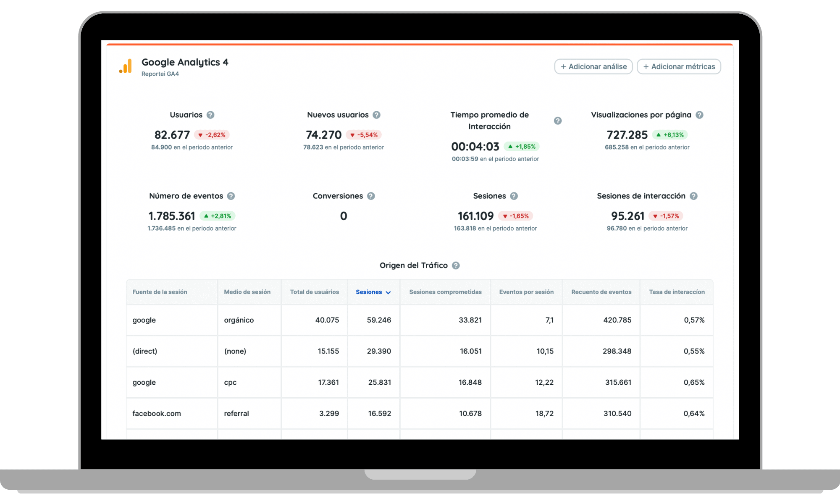Sort by Fuente de la sesión column
This screenshot has width=840, height=504.
(160, 292)
